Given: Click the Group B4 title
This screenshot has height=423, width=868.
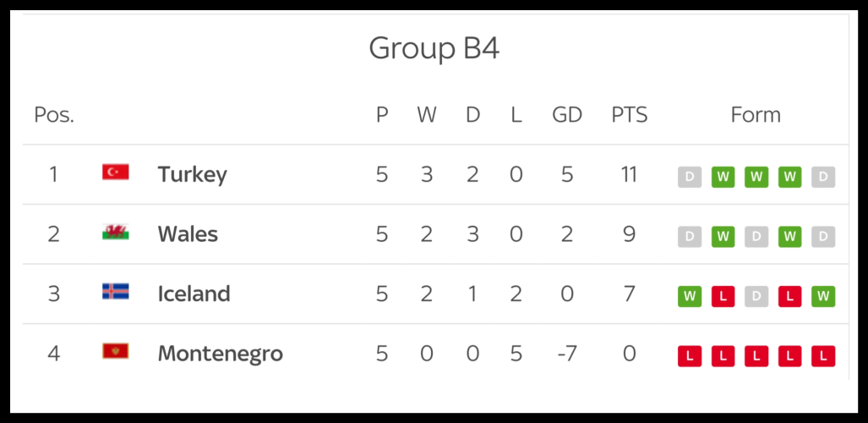Looking at the screenshot, I should (434, 48).
